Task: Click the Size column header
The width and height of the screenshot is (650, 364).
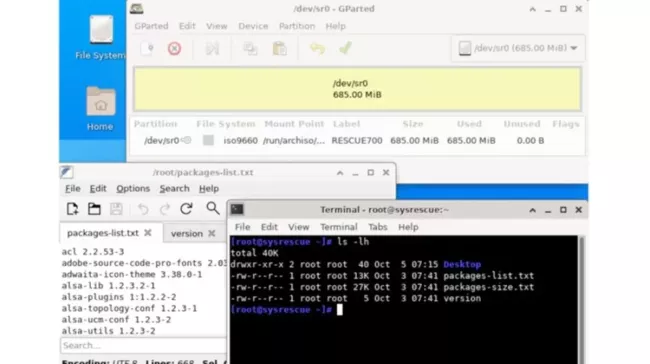Action: pos(413,124)
